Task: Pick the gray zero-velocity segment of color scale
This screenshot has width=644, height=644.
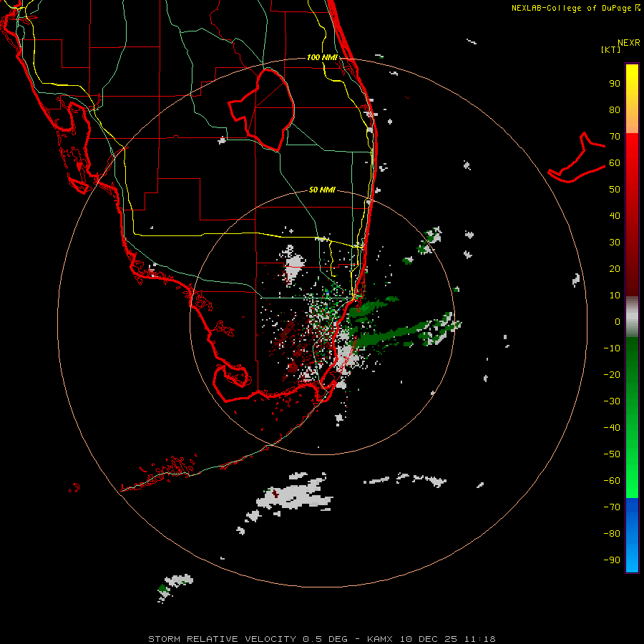Action: click(x=632, y=316)
